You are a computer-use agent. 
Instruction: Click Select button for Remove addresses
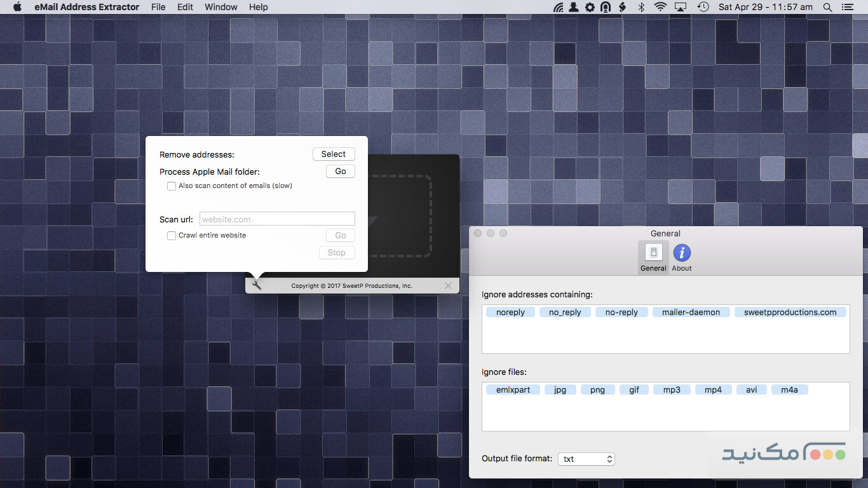[x=334, y=154]
